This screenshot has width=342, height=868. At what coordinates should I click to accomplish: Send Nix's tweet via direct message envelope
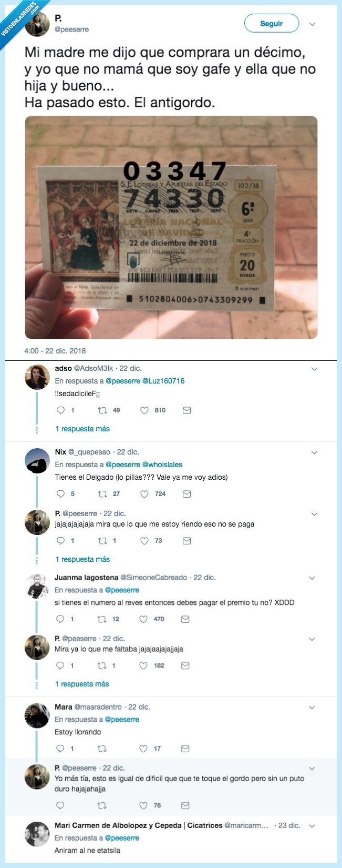coord(186,494)
